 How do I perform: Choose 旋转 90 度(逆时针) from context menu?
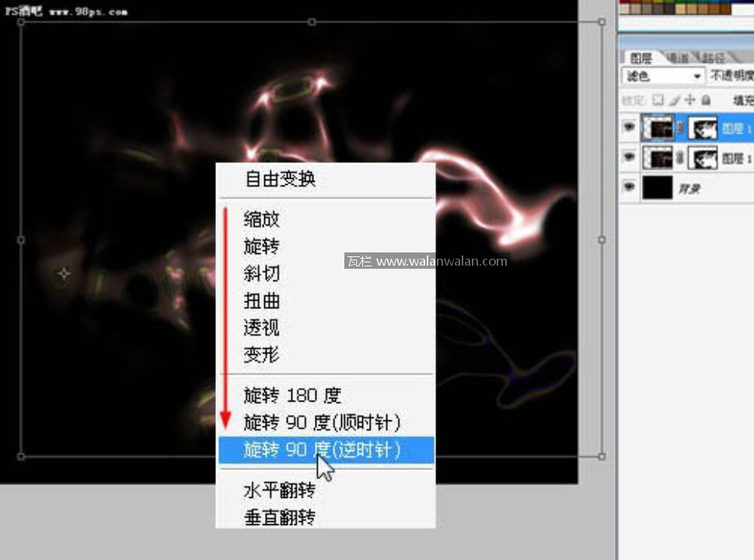point(323,449)
